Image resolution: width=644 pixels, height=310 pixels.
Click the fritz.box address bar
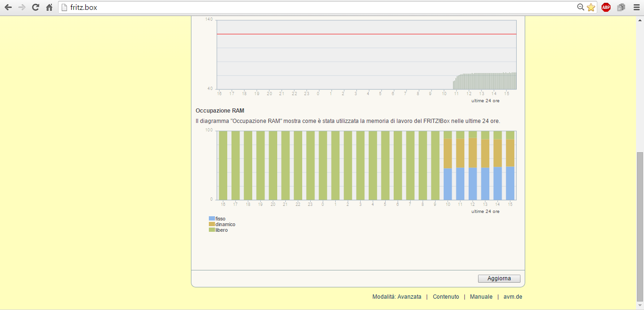(321, 8)
